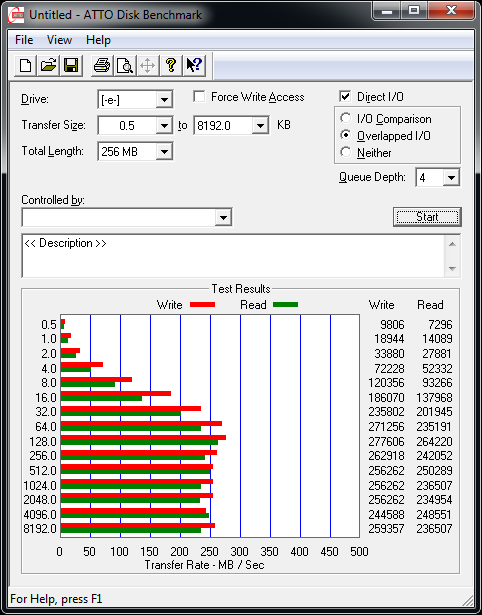The height and width of the screenshot is (615, 482).
Task: Open the File menu
Action: (24, 40)
